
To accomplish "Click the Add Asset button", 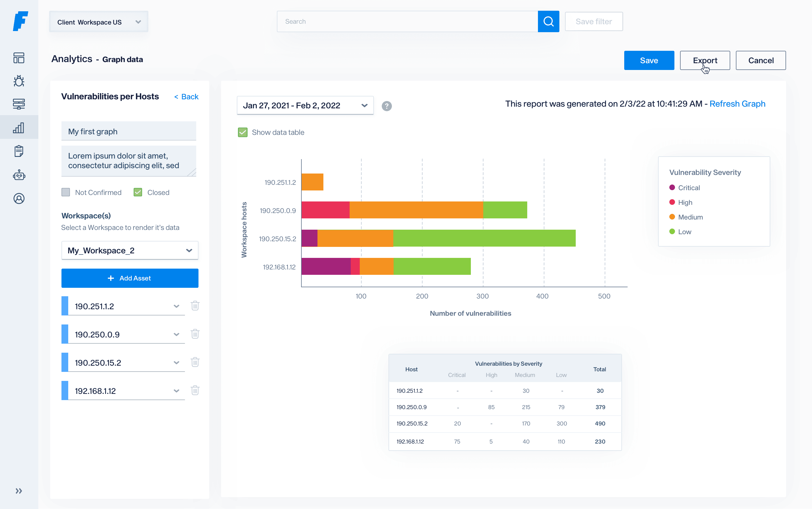I will coord(130,278).
